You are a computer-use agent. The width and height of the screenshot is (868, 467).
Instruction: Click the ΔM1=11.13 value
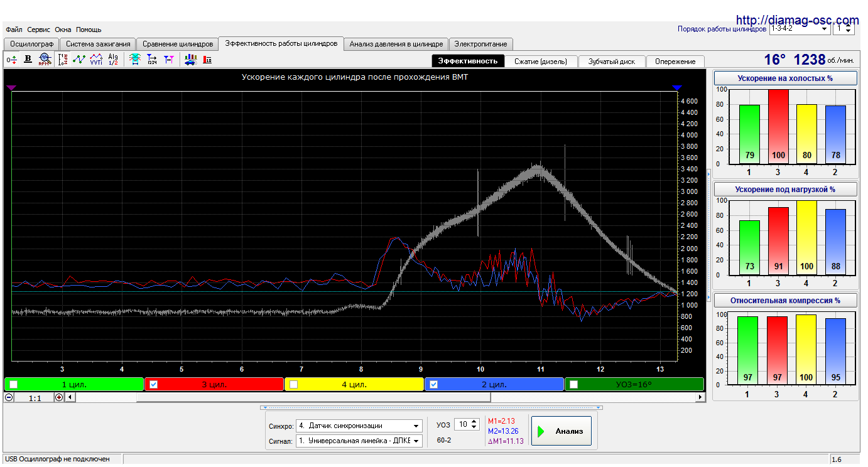click(x=506, y=441)
